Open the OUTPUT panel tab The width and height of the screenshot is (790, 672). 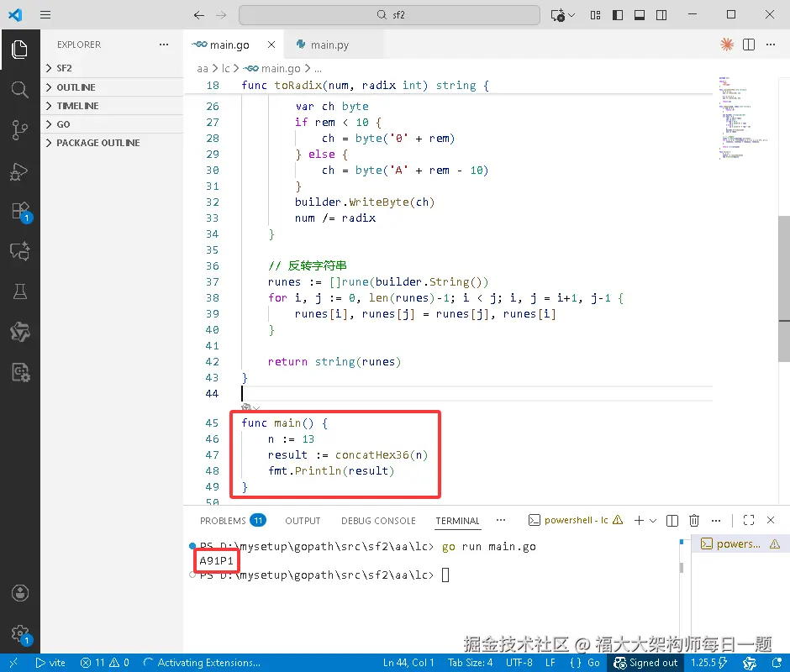[x=303, y=521]
